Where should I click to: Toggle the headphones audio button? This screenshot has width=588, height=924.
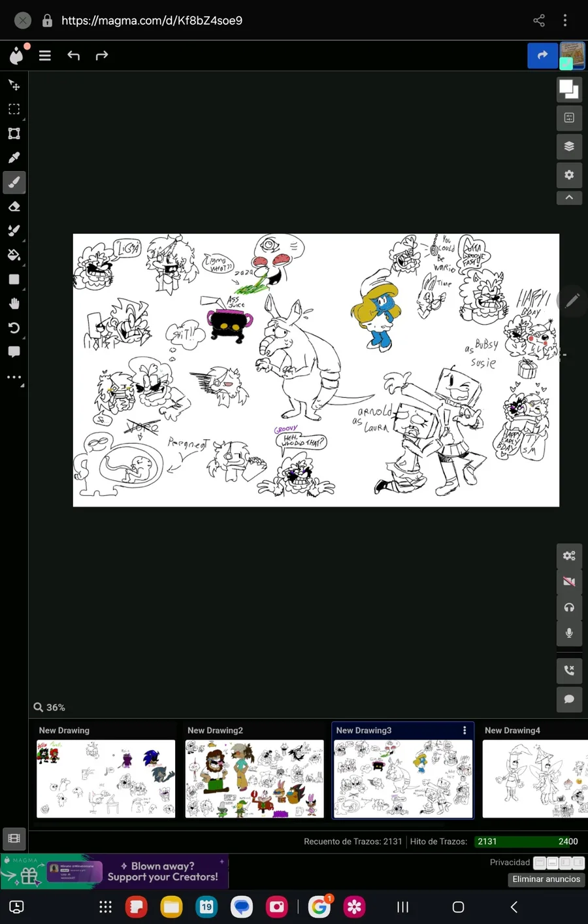pyautogui.click(x=569, y=607)
